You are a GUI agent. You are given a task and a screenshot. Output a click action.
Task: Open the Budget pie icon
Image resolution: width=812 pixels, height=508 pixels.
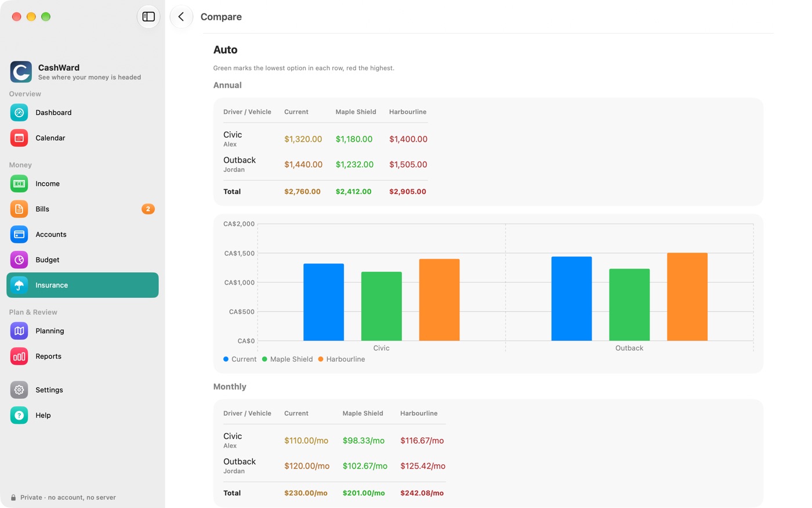point(19,260)
